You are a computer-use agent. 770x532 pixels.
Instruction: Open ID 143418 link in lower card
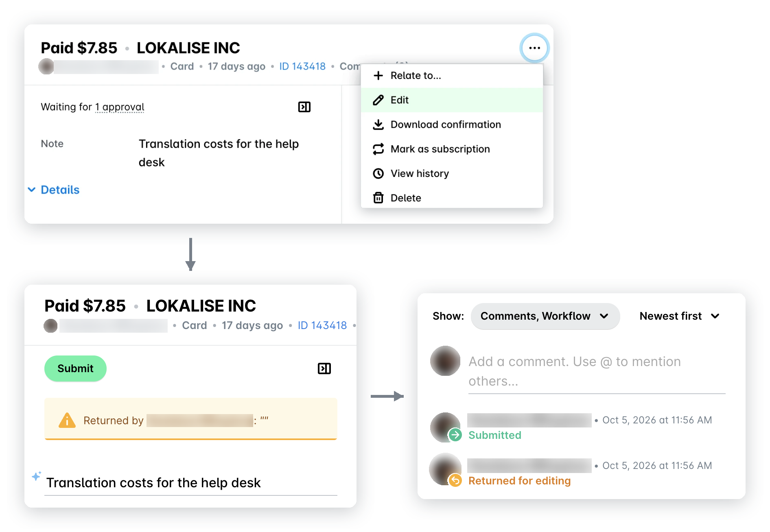point(322,325)
